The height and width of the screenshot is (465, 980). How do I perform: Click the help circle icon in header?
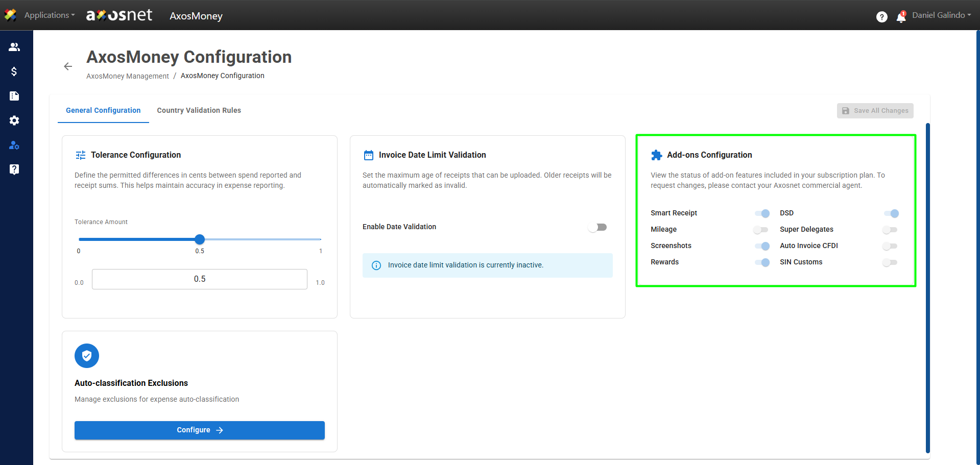point(882,17)
